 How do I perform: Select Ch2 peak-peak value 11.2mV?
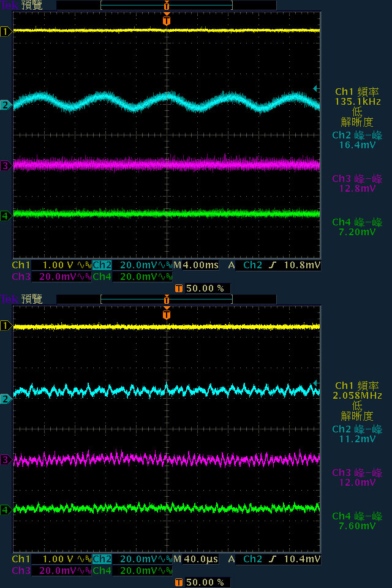[358, 439]
